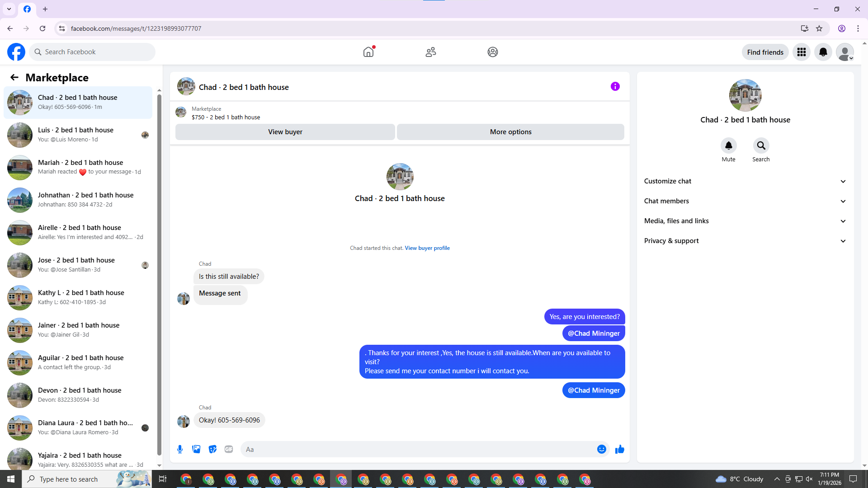Focus the Search Facebook field
Screen dimensions: 868x488
coord(92,52)
